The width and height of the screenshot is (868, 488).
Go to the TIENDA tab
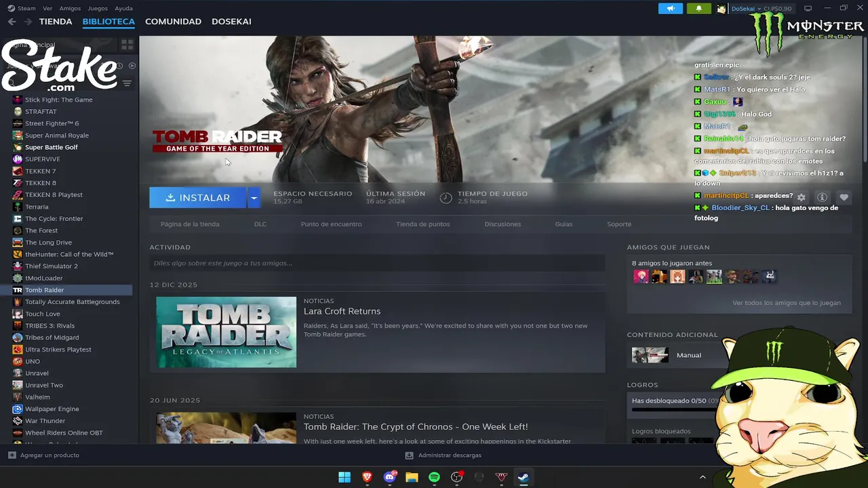point(56,22)
